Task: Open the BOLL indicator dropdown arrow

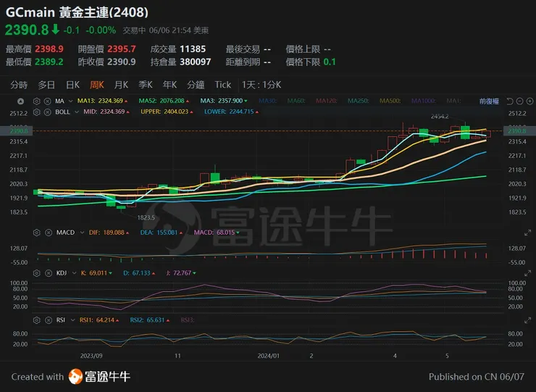Action: pyautogui.click(x=77, y=112)
